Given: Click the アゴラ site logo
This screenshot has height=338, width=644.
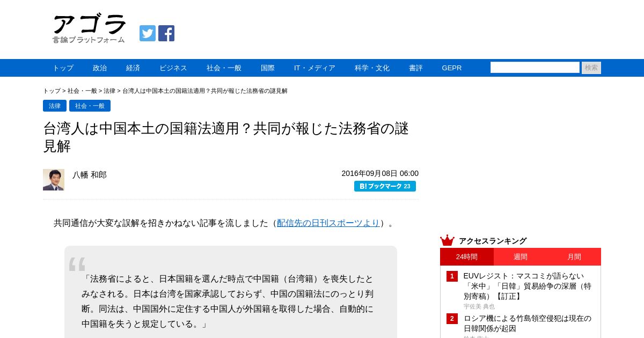Looking at the screenshot, I should [x=89, y=29].
